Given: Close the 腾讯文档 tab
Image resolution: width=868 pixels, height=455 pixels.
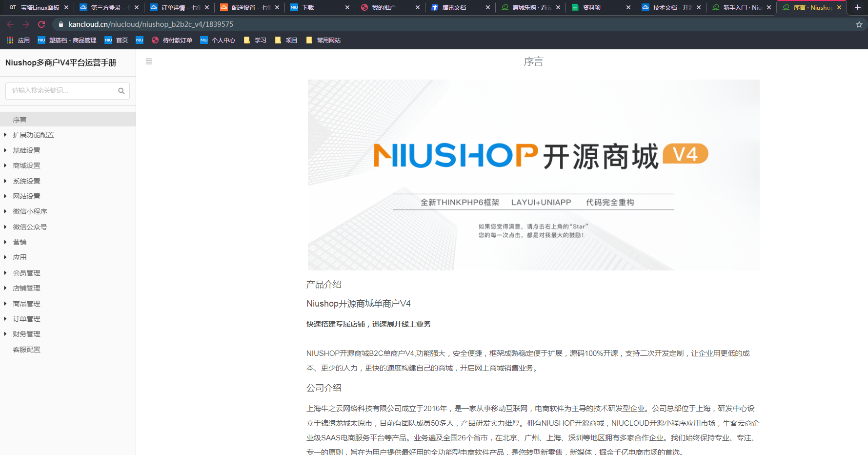Looking at the screenshot, I should (488, 7).
